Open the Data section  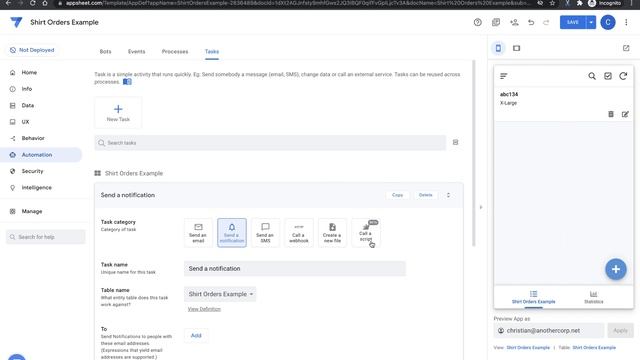27,105
